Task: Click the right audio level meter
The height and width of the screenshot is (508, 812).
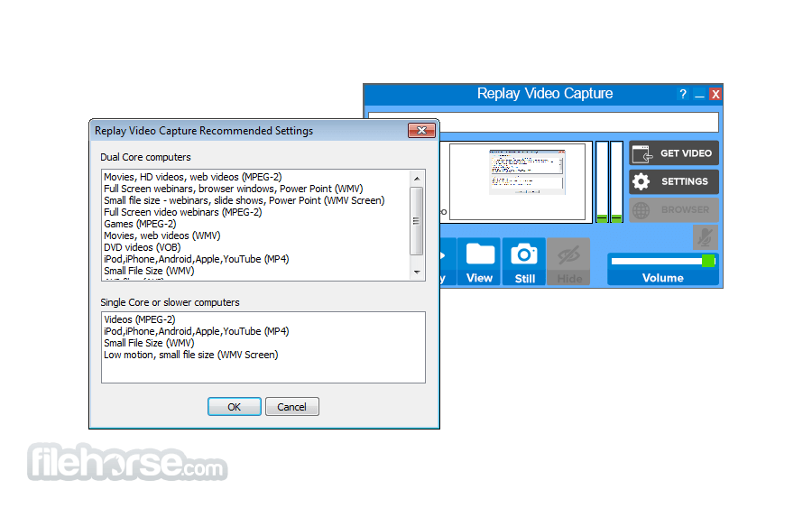Action: (616, 181)
